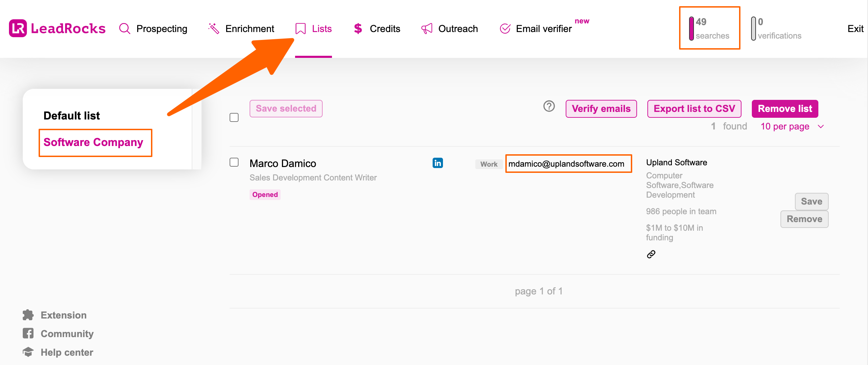Image resolution: width=868 pixels, height=365 pixels.
Task: Click the mdamico@uplandsoftware.com email address
Action: coord(566,164)
